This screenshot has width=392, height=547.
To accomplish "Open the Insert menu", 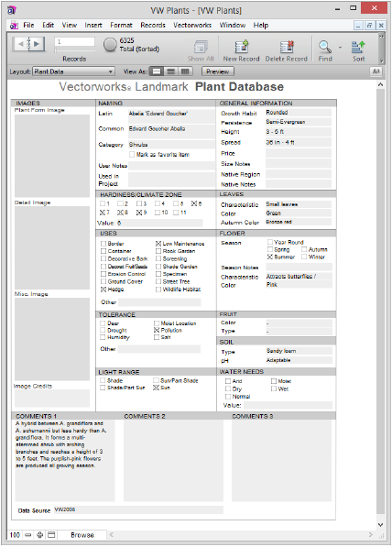I will [93, 25].
